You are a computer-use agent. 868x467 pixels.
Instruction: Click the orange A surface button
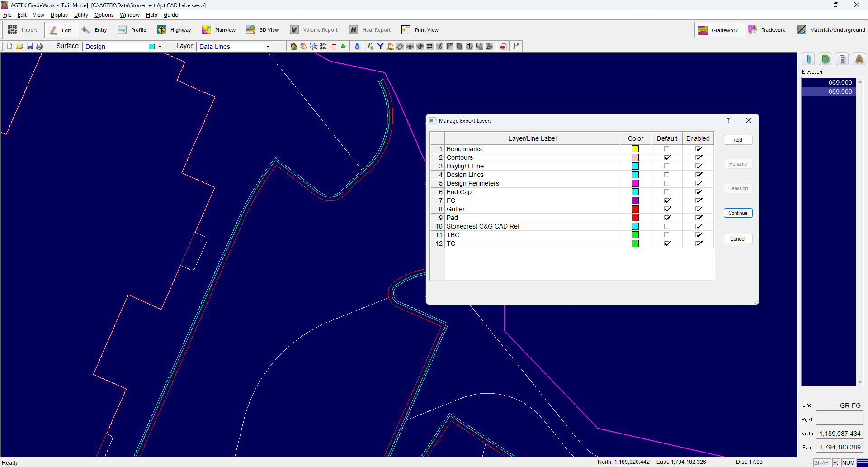pyautogui.click(x=859, y=59)
